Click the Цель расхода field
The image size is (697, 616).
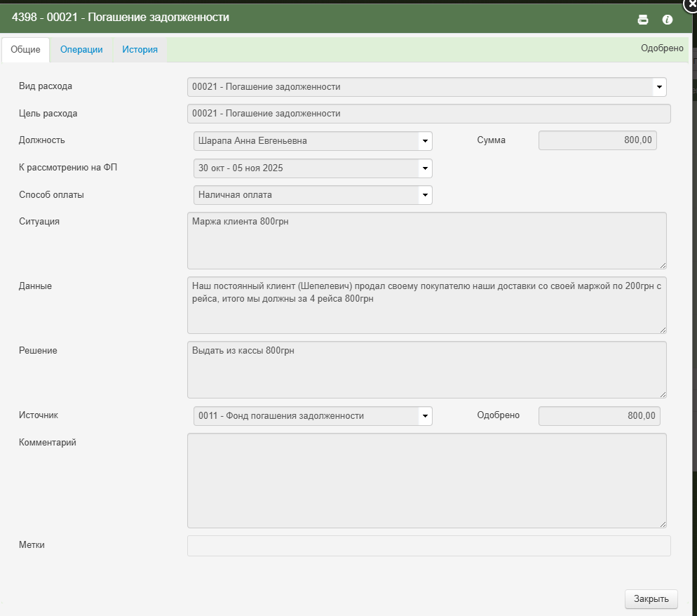click(x=428, y=114)
